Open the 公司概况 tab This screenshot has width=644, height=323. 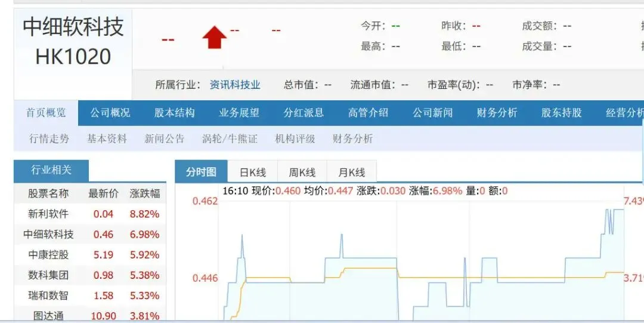tap(110, 113)
